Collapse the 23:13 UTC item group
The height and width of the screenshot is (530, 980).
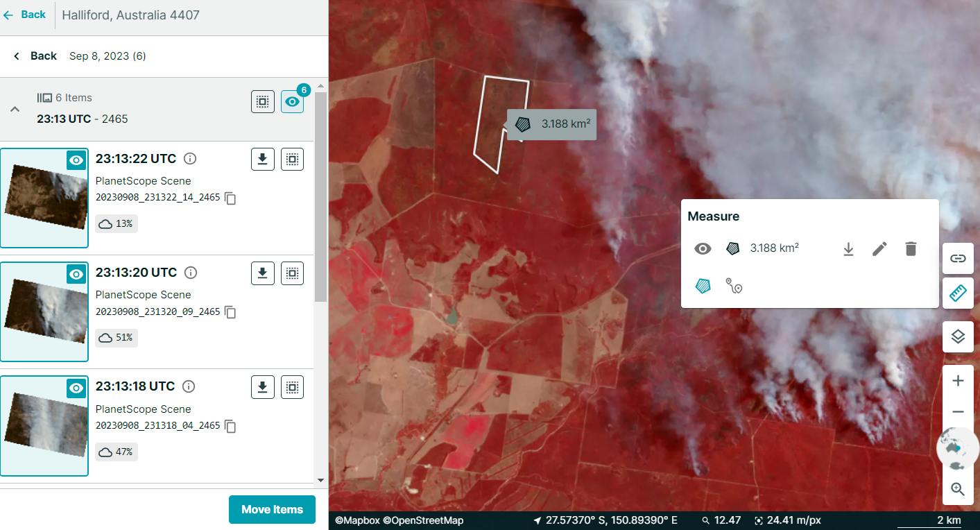click(x=14, y=109)
